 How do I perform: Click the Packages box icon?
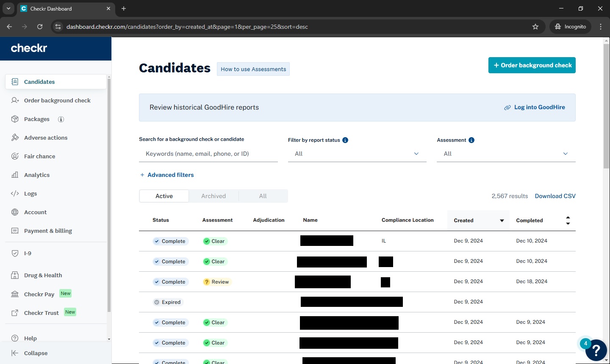(15, 119)
